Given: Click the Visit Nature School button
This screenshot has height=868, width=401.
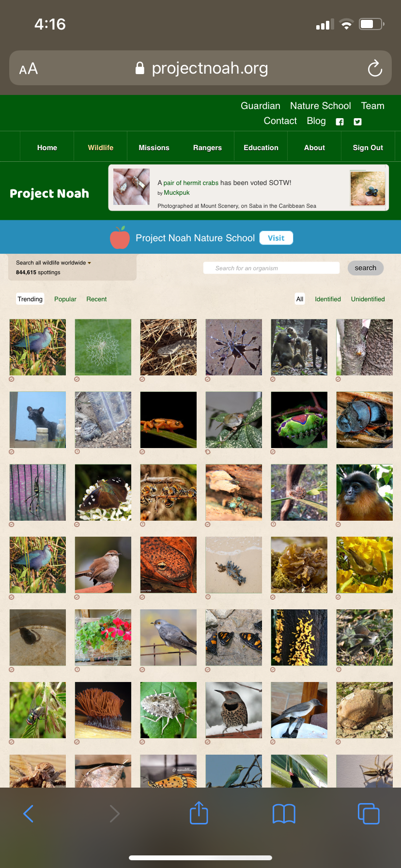Looking at the screenshot, I should point(276,238).
